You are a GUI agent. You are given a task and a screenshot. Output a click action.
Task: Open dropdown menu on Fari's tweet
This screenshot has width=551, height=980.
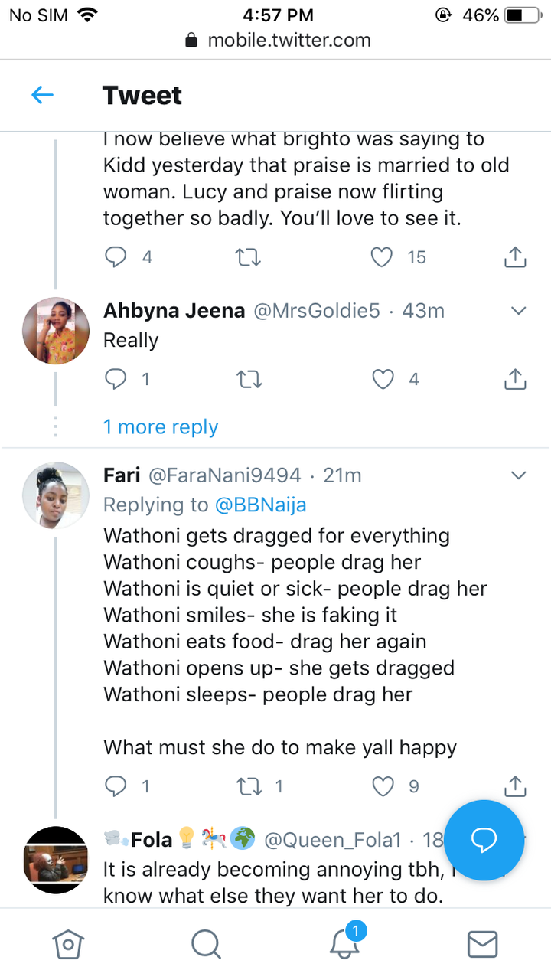(x=518, y=475)
